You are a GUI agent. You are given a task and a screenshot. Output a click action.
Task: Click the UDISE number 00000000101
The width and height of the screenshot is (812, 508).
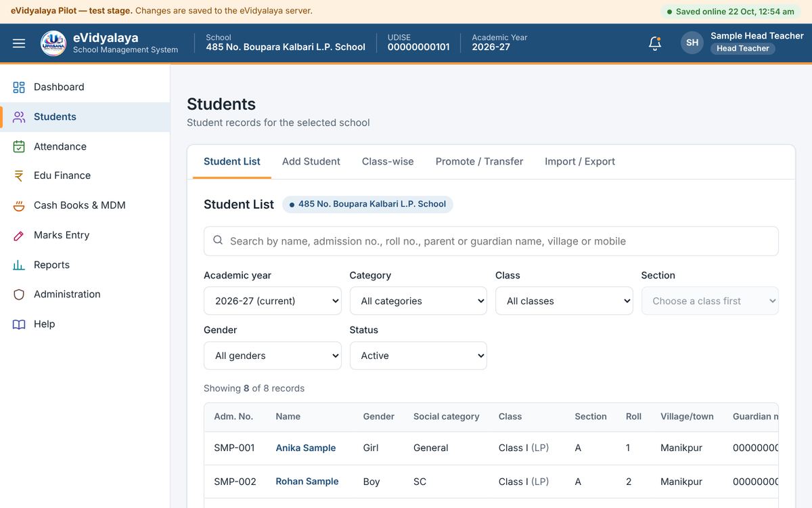click(x=418, y=47)
